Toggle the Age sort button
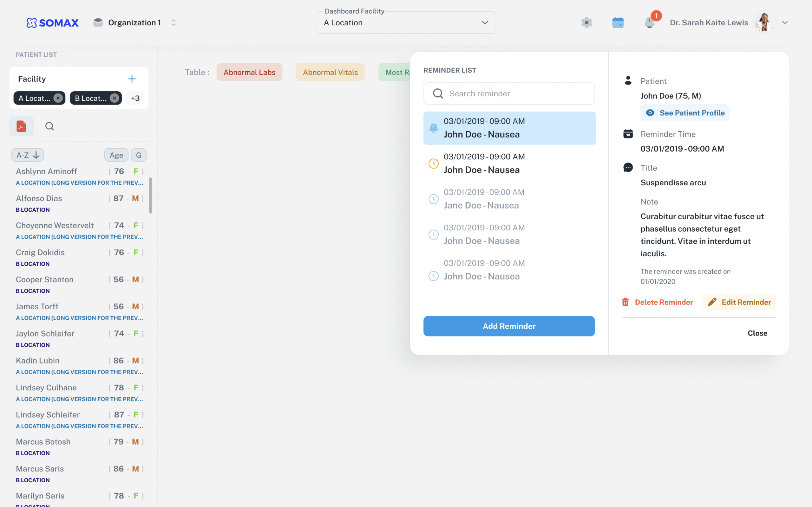 tap(116, 155)
